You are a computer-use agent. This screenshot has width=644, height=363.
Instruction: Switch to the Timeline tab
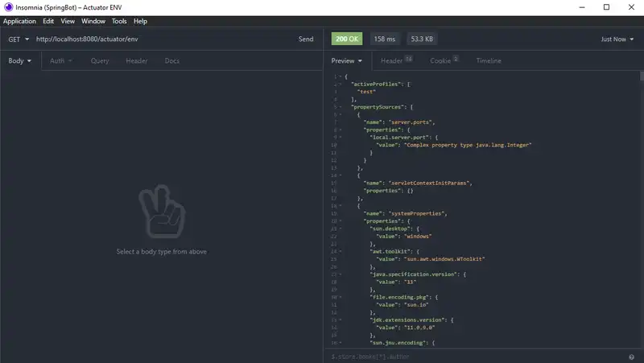[x=488, y=60]
